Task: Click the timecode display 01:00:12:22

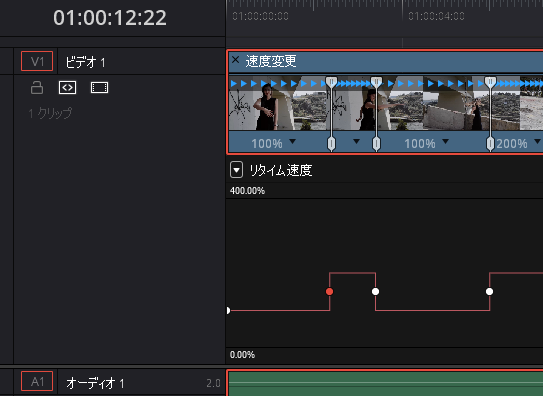Action: [110, 18]
